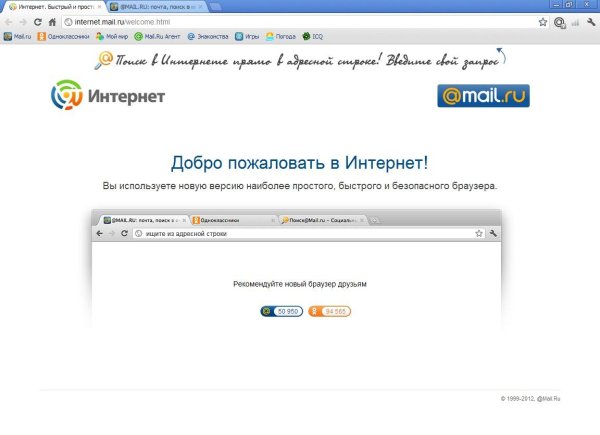Go to the home page icon
The image size is (600, 435).
[52, 22]
